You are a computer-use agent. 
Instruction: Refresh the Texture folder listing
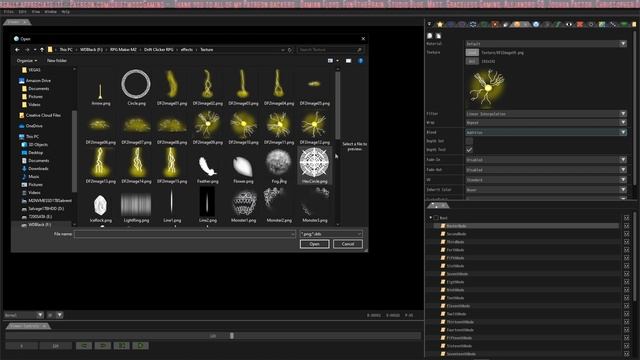click(x=290, y=50)
